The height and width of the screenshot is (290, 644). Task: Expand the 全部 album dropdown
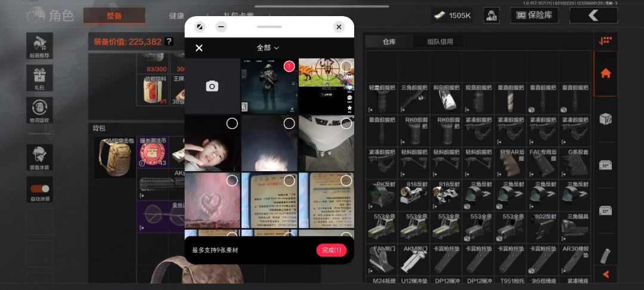click(268, 48)
